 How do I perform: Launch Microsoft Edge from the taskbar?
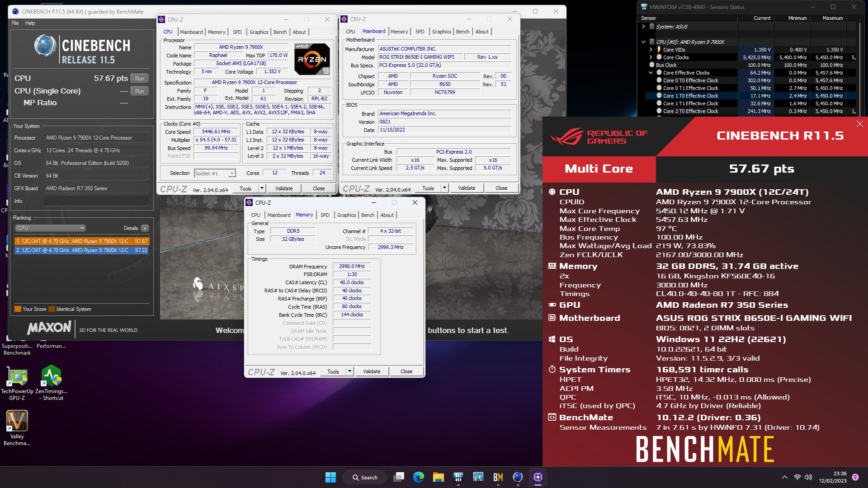419,477
